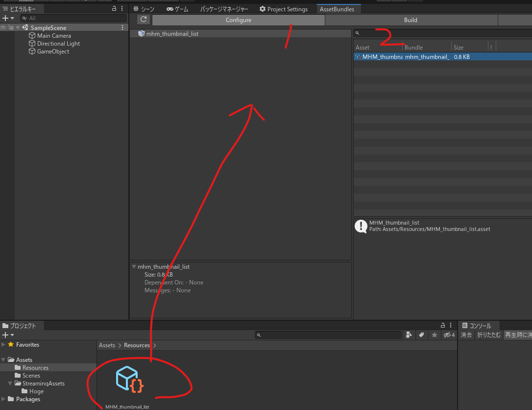Expand the Packages folder

coord(3,399)
